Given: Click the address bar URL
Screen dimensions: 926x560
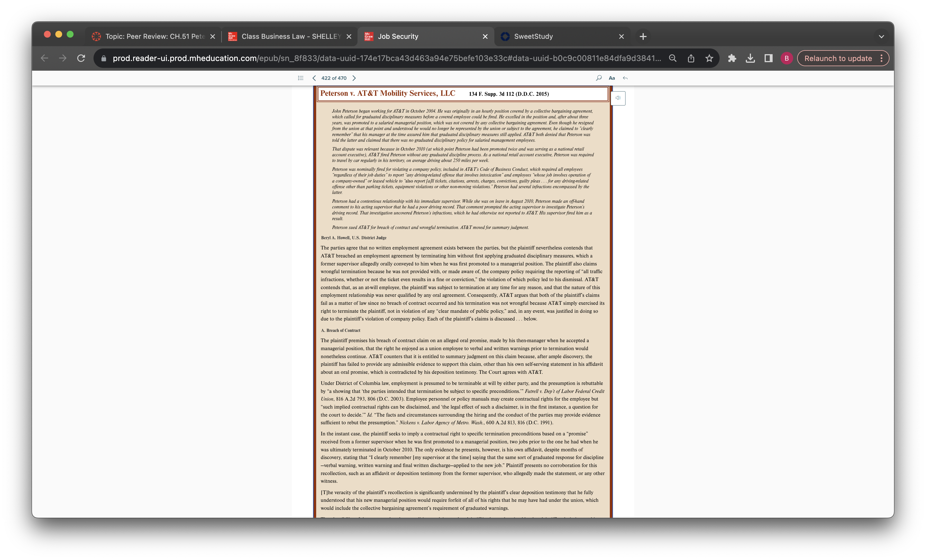Looking at the screenshot, I should point(387,58).
